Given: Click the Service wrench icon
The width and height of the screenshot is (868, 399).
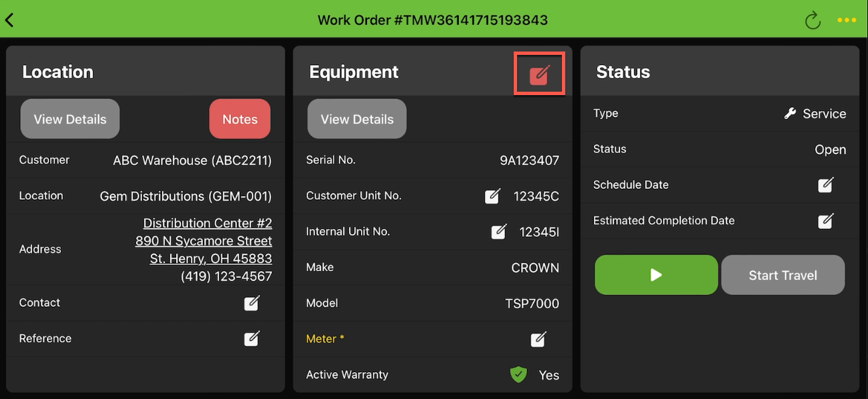Looking at the screenshot, I should [790, 114].
